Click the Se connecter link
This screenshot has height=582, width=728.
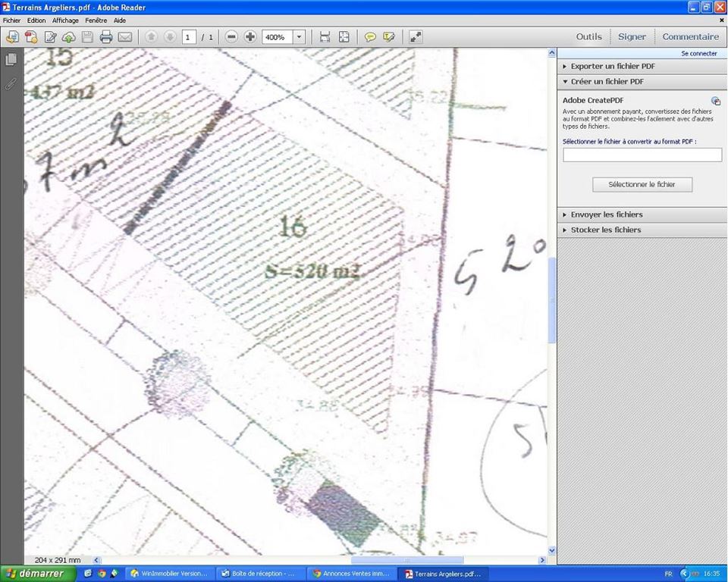[x=698, y=54]
